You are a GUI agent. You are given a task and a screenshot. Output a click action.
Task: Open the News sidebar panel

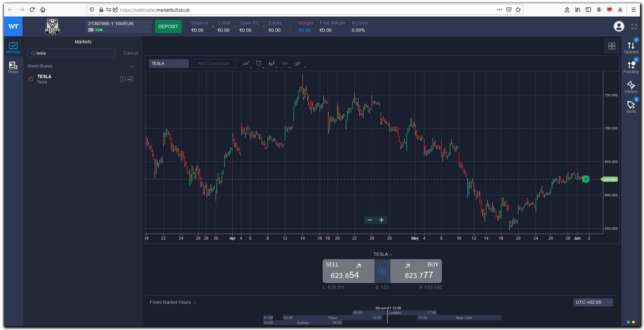click(x=13, y=68)
